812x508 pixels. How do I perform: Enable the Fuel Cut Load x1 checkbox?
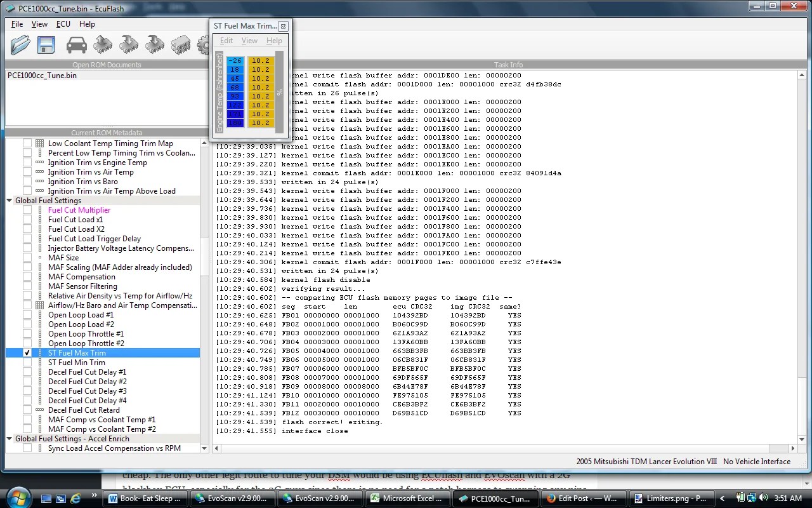27,220
